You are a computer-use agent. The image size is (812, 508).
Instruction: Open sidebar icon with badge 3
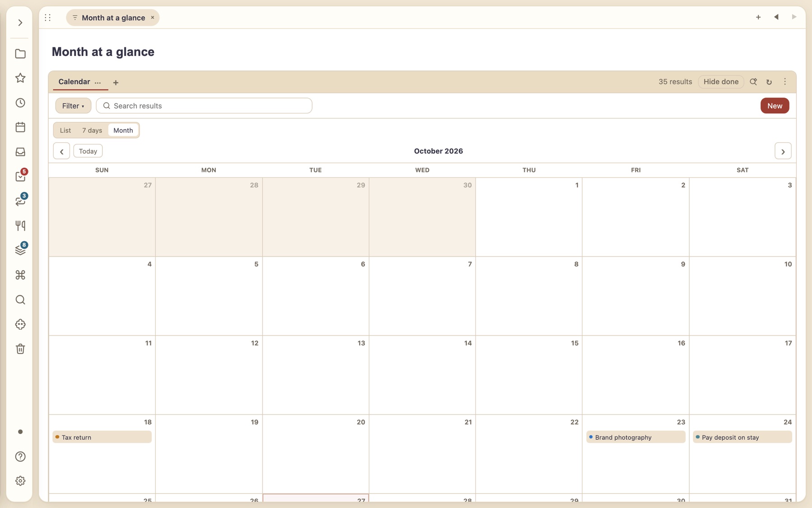coord(20,201)
